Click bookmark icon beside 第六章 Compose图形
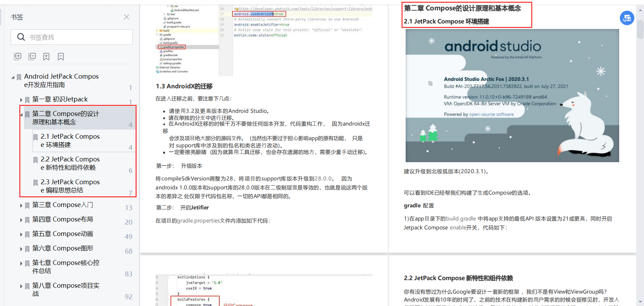This screenshot has width=644, height=306. click(x=27, y=249)
